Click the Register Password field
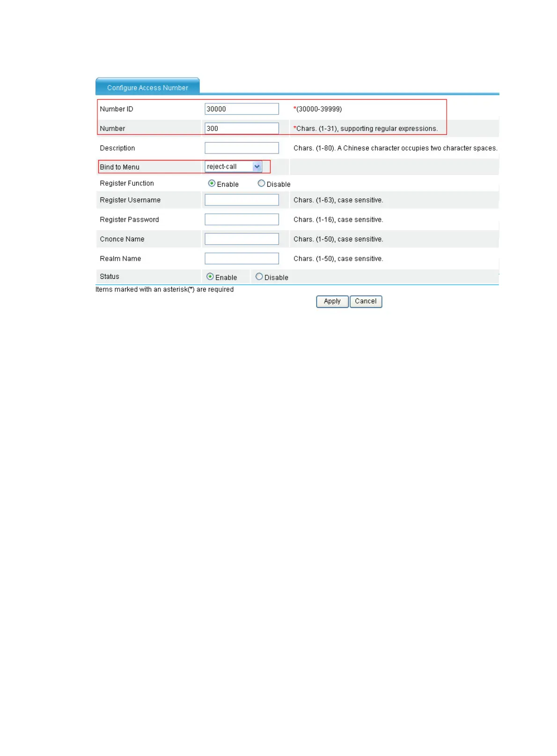The width and height of the screenshot is (557, 756). click(242, 219)
